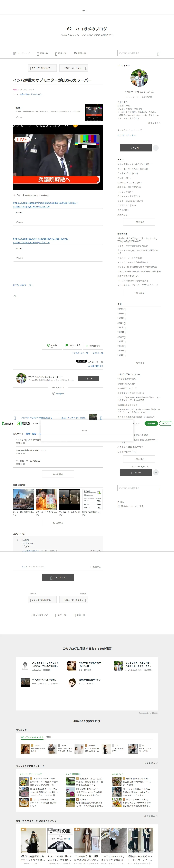
Task: Open three-dots menu beside the lower sidebar +フォロー button
Action: pyautogui.click(x=155, y=472)
